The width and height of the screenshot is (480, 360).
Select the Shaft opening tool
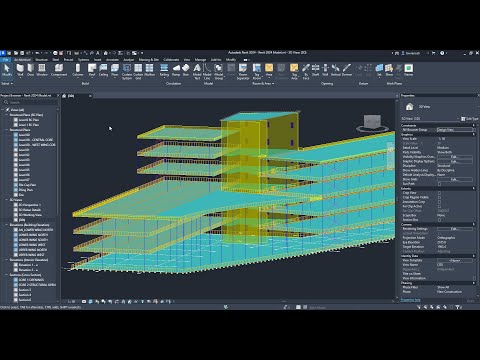coord(316,70)
